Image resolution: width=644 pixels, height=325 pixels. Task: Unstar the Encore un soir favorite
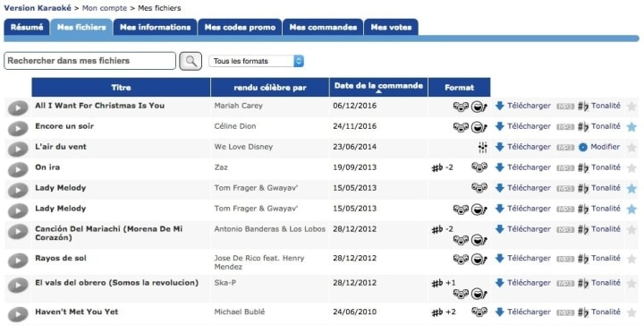tap(631, 127)
